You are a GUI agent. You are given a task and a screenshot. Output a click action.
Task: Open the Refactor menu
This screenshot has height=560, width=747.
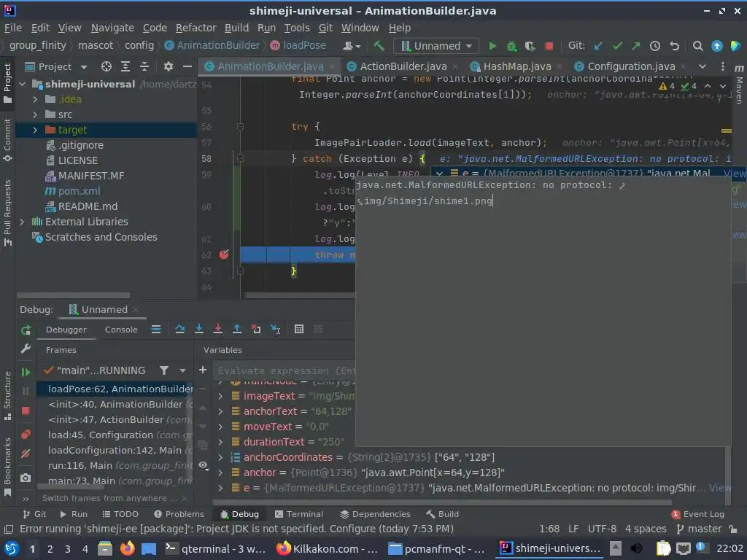[196, 28]
